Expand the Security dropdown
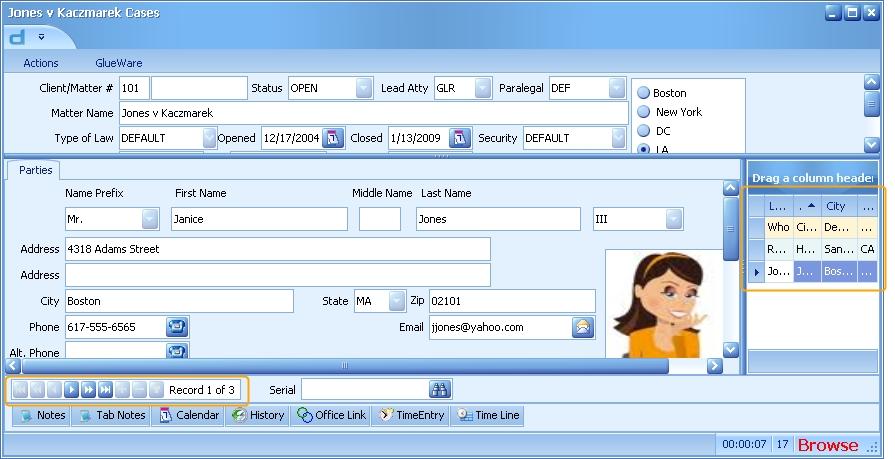This screenshot has height=459, width=895. (618, 138)
